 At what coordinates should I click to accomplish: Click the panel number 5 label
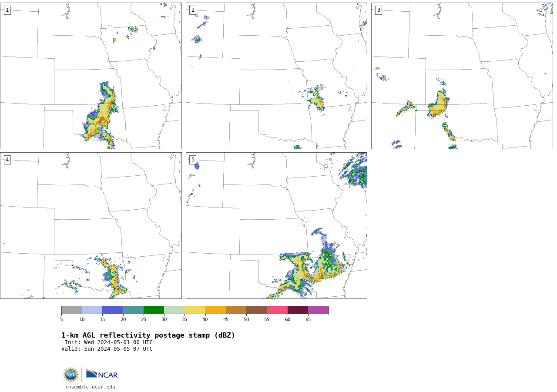click(193, 160)
